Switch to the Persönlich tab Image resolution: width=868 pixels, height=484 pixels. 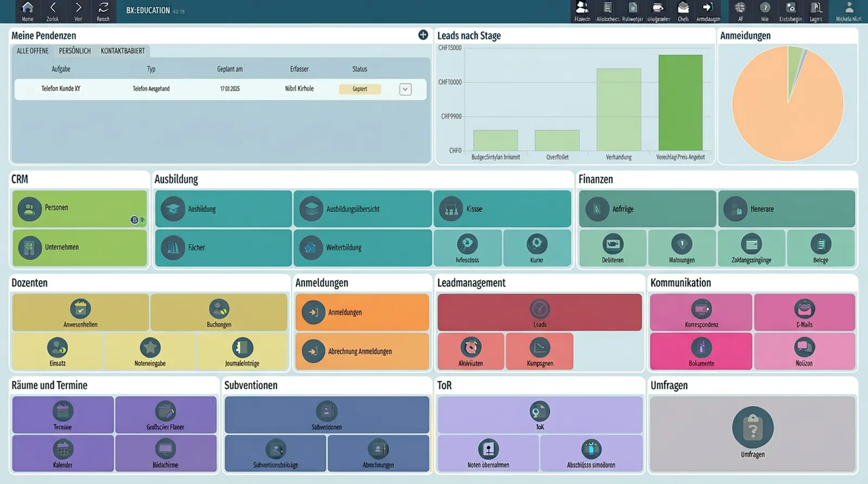(x=75, y=51)
